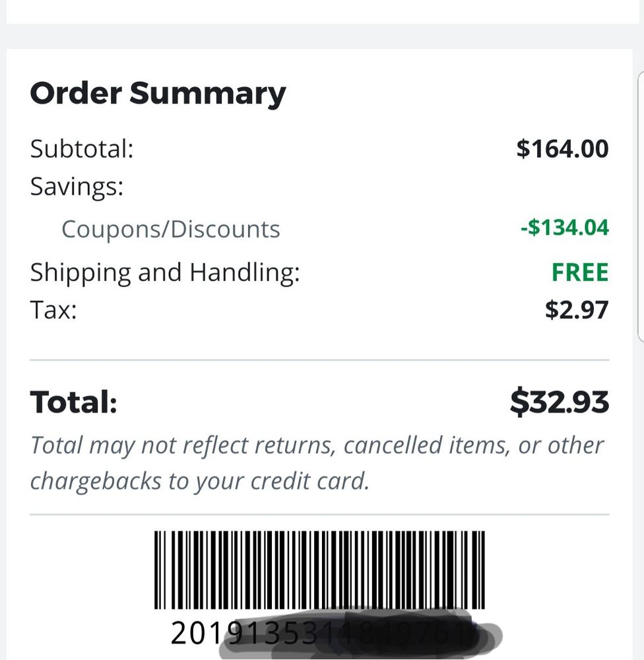
Task: Select the $32.93 total amount
Action: 560,401
